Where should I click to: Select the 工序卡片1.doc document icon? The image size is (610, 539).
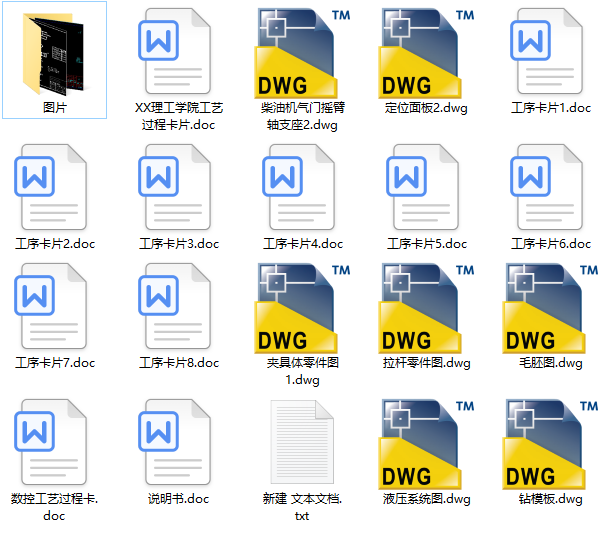(546, 52)
